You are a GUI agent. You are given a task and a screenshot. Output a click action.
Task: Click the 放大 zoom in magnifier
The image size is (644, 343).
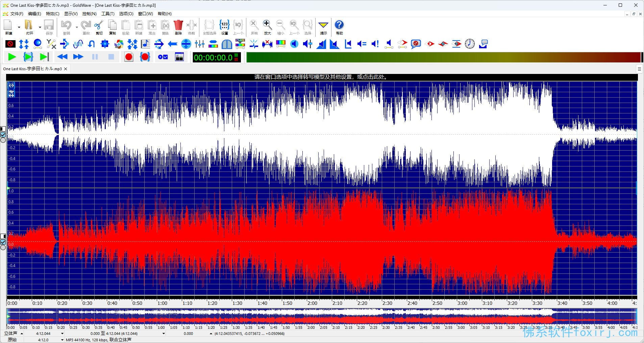pyautogui.click(x=267, y=27)
